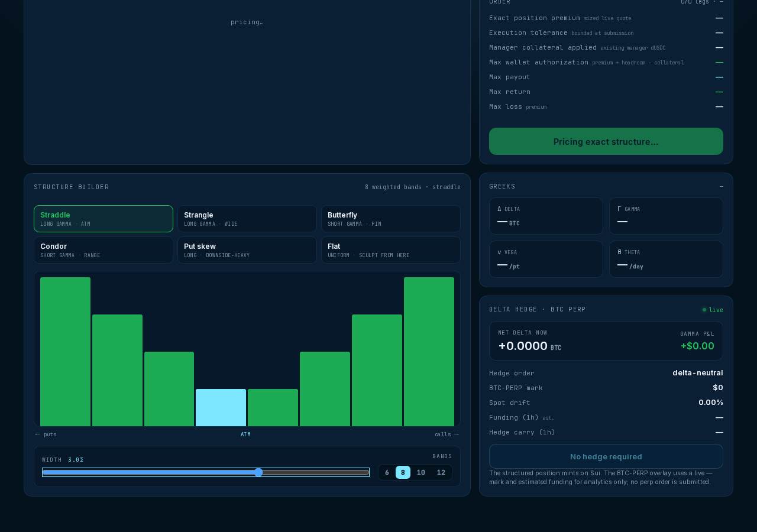Set band count to 12
The image size is (757, 532).
click(x=441, y=472)
